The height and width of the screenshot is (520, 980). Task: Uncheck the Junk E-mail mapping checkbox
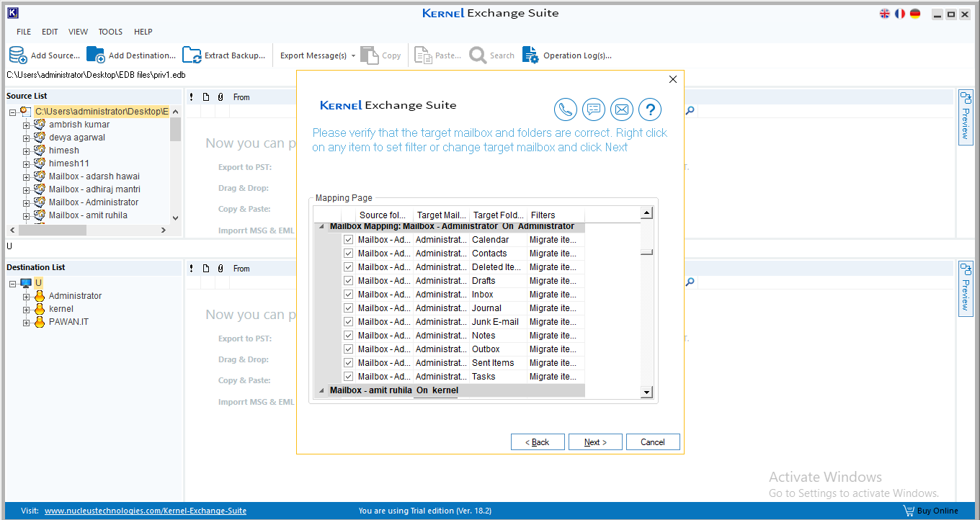click(x=349, y=322)
